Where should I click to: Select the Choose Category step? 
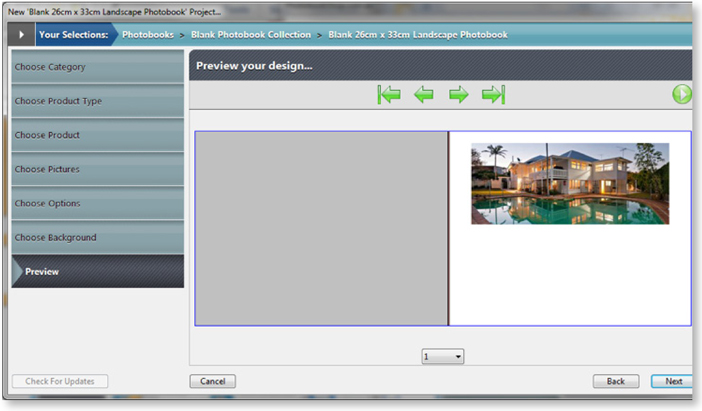[x=97, y=67]
